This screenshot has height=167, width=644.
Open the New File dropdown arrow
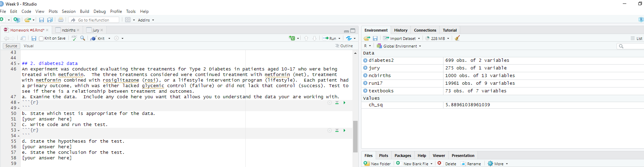click(x=9, y=20)
